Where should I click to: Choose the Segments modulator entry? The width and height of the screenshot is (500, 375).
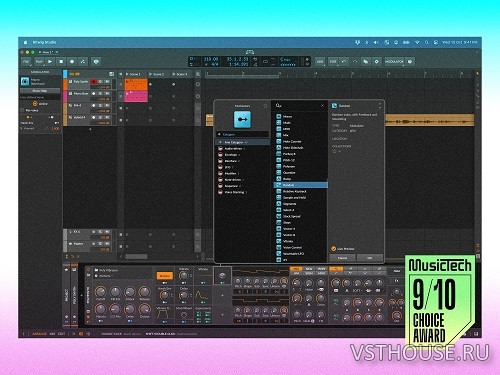(x=300, y=204)
